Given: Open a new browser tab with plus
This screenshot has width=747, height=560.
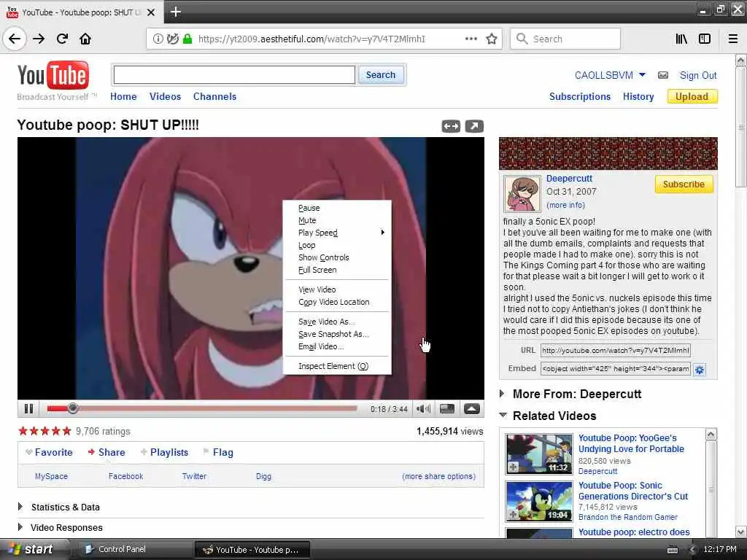Looking at the screenshot, I should [176, 12].
